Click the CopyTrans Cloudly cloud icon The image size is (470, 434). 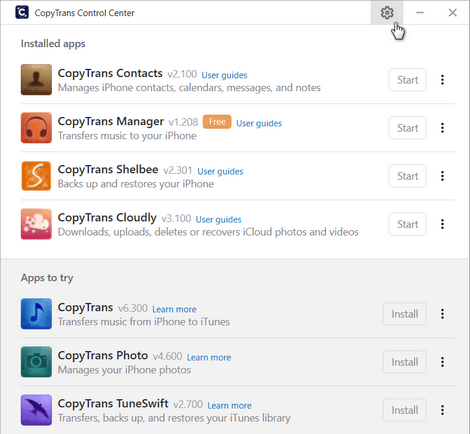(36, 224)
